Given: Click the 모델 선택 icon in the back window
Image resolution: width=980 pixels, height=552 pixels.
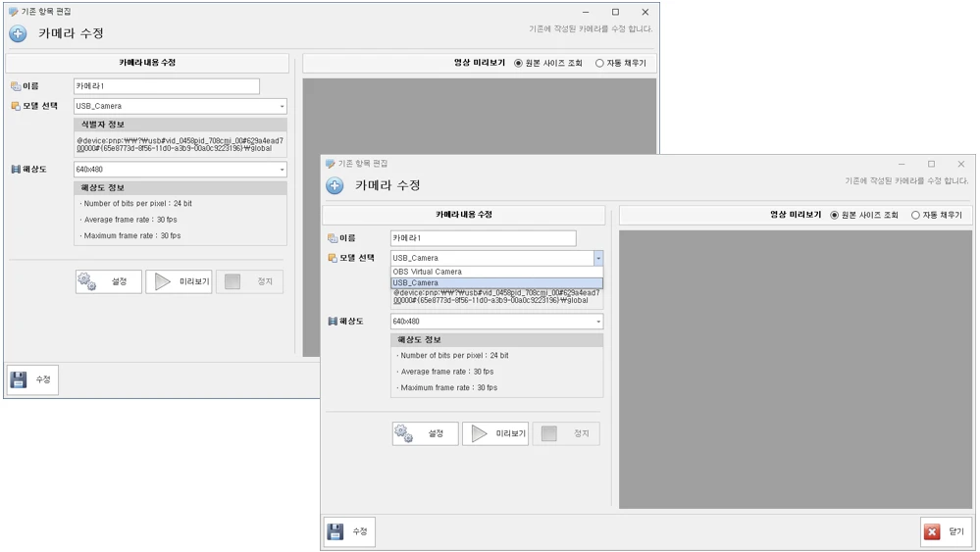Looking at the screenshot, I should (16, 106).
